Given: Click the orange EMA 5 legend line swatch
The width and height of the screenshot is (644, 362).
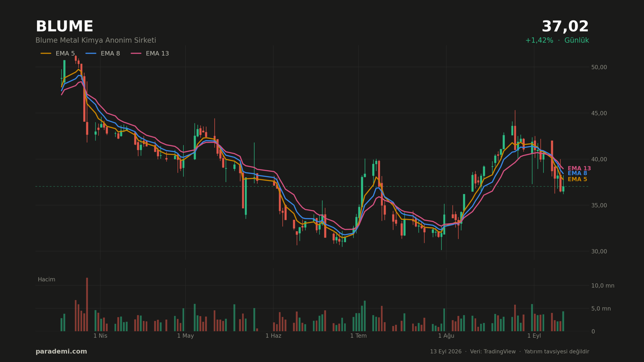Looking at the screenshot, I should click(46, 53).
